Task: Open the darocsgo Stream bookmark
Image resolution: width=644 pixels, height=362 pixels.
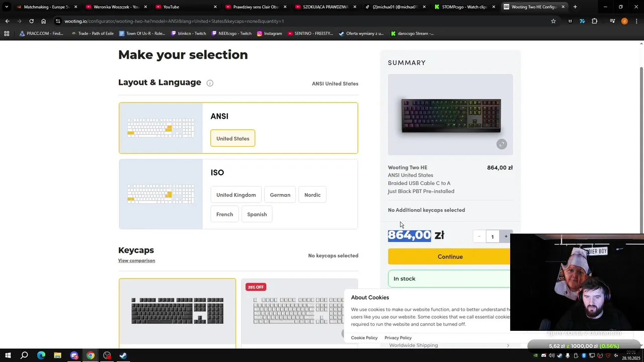Action: 412,33
